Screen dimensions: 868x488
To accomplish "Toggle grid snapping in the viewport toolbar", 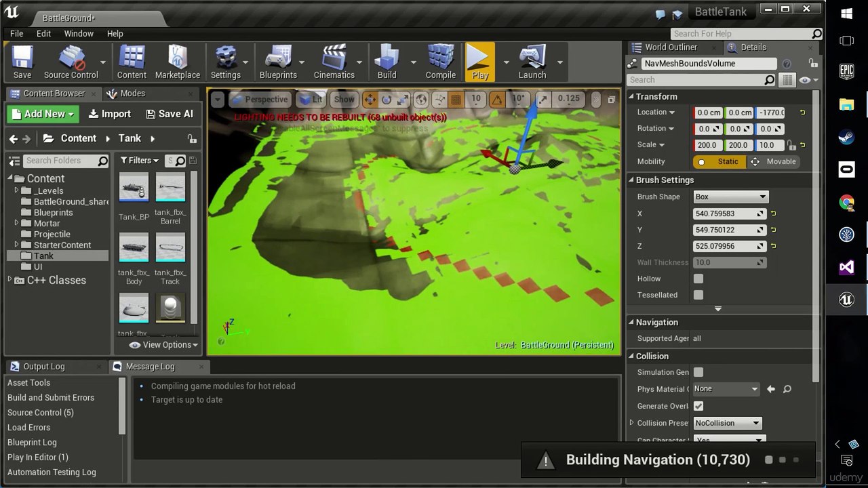I will coord(456,100).
